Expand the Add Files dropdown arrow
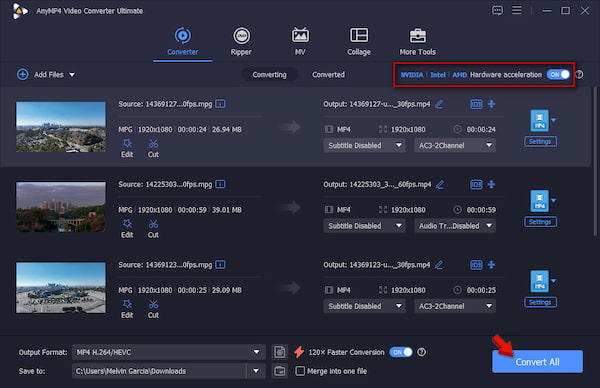This screenshot has width=600, height=388. coord(72,75)
